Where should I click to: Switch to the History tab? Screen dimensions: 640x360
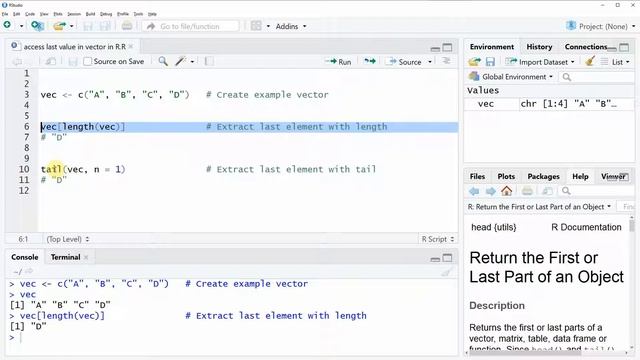tap(539, 47)
